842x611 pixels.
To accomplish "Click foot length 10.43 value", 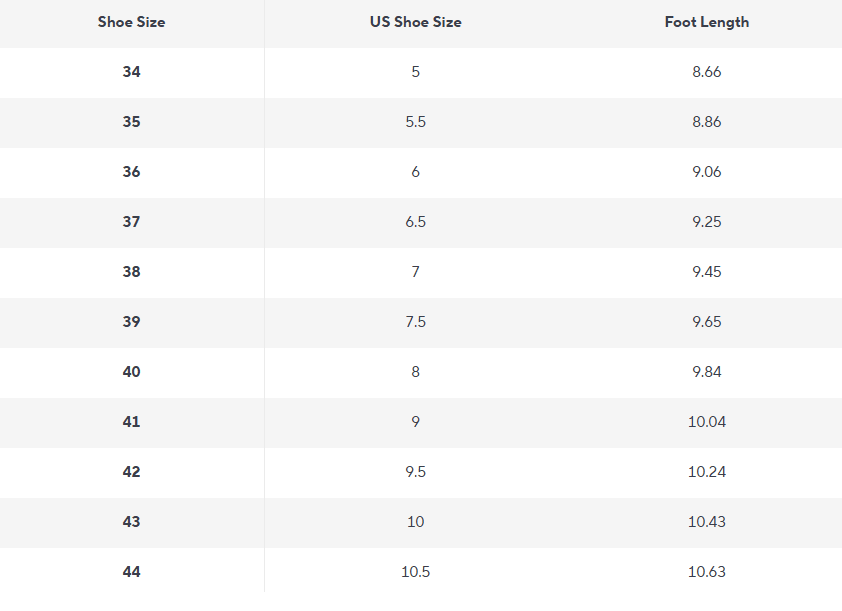I will (707, 521).
